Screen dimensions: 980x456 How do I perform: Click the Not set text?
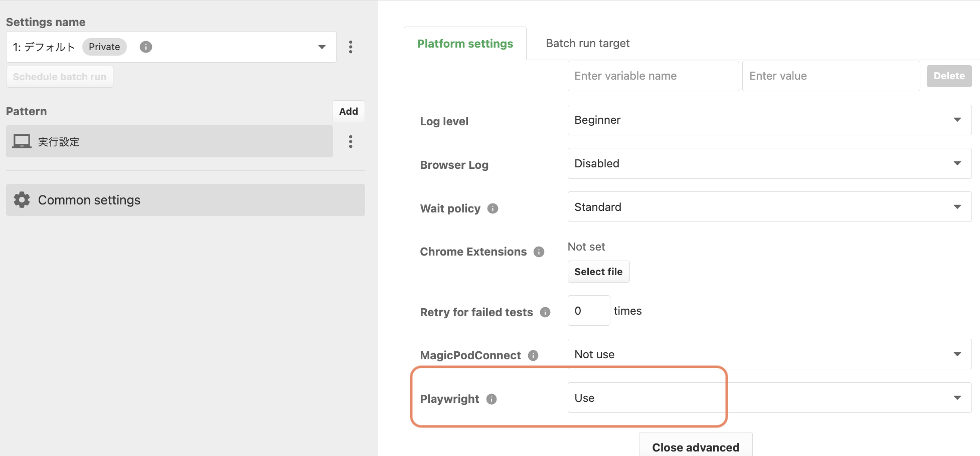click(x=586, y=247)
